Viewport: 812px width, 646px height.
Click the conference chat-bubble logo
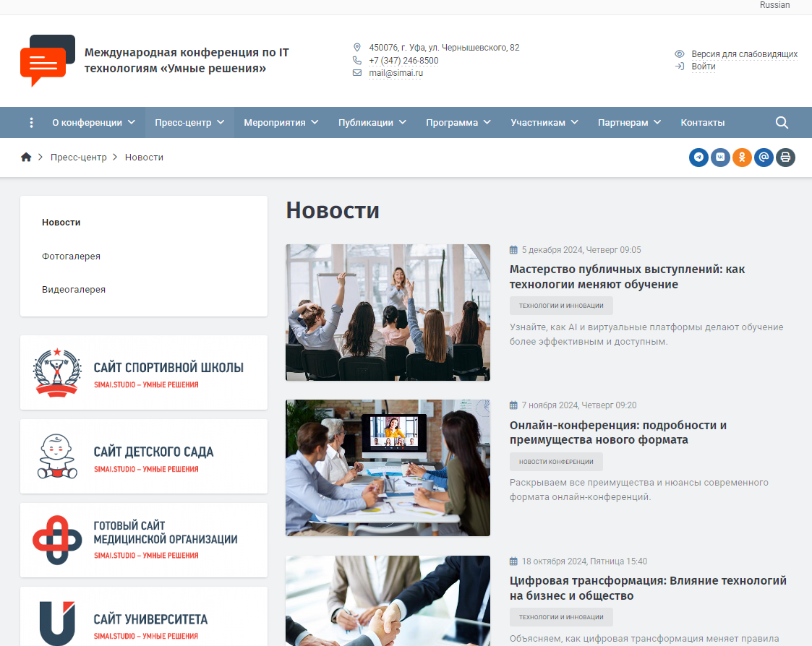tap(48, 61)
